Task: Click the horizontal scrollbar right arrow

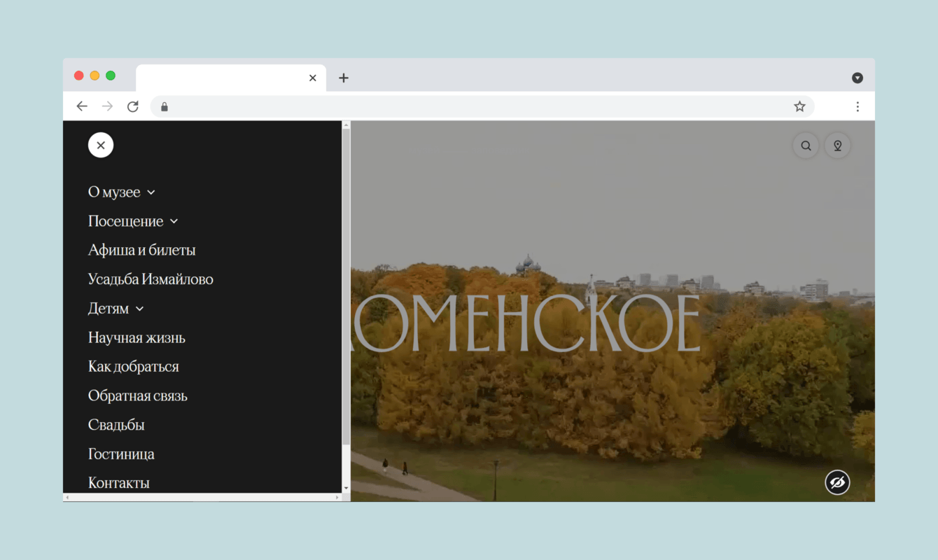Action: click(337, 498)
